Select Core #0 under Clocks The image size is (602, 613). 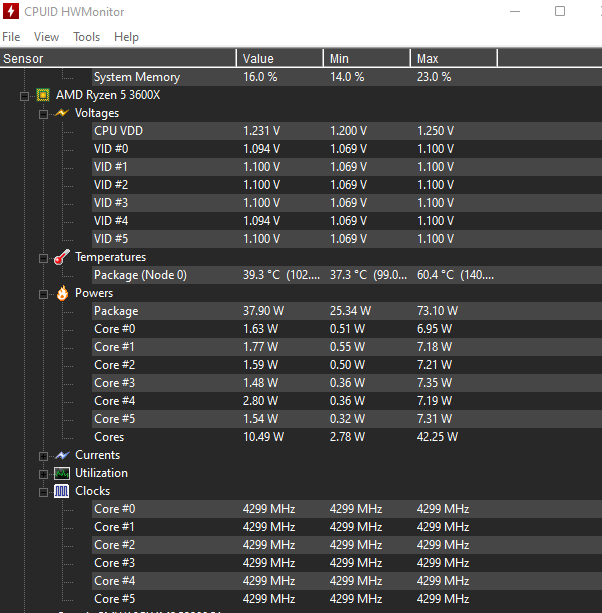click(347, 509)
